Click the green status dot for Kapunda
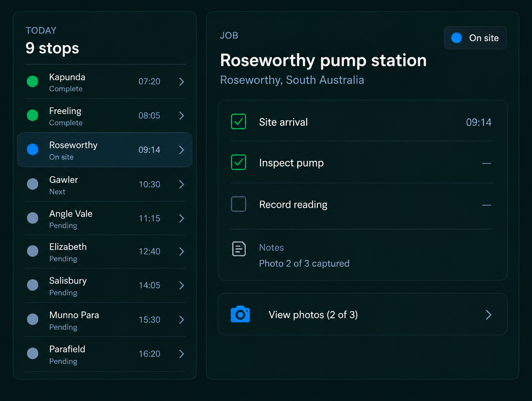 tap(32, 81)
